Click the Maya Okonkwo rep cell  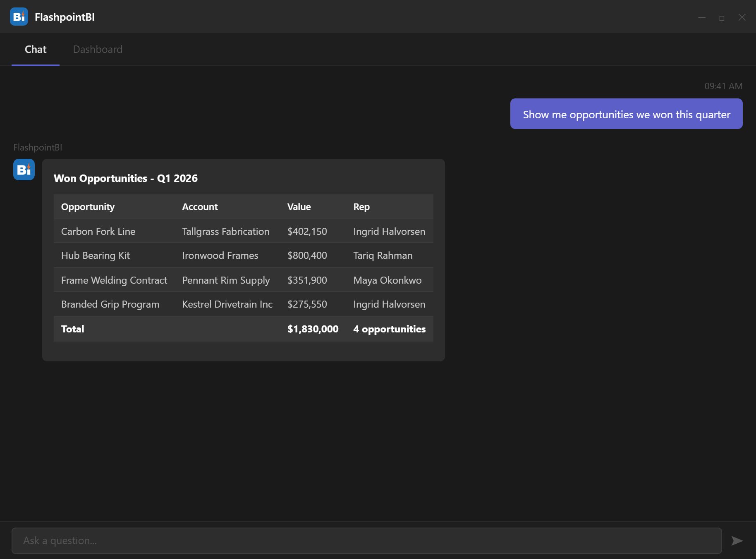[388, 280]
